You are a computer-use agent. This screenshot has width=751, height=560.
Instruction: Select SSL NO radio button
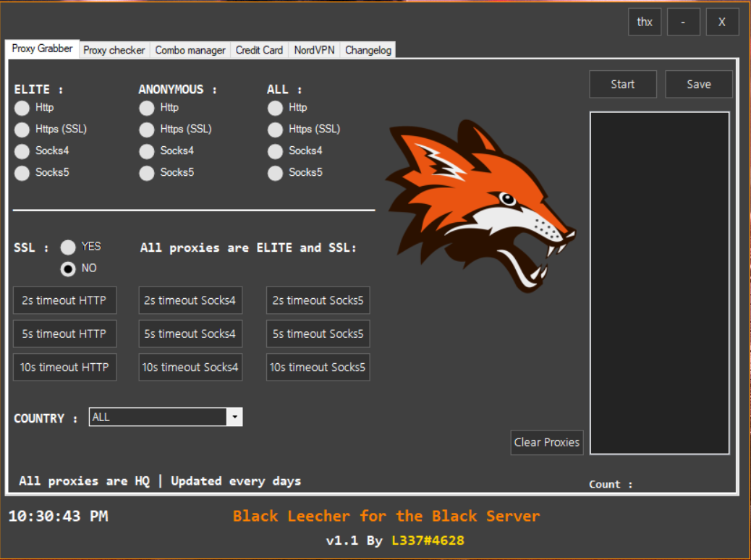[x=68, y=269]
